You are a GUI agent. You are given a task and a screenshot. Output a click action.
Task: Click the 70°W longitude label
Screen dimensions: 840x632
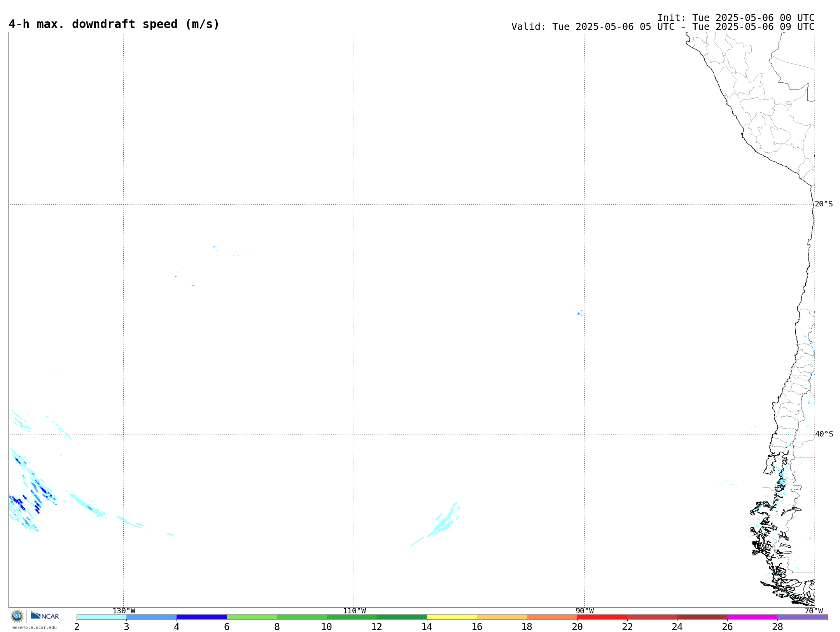814,611
